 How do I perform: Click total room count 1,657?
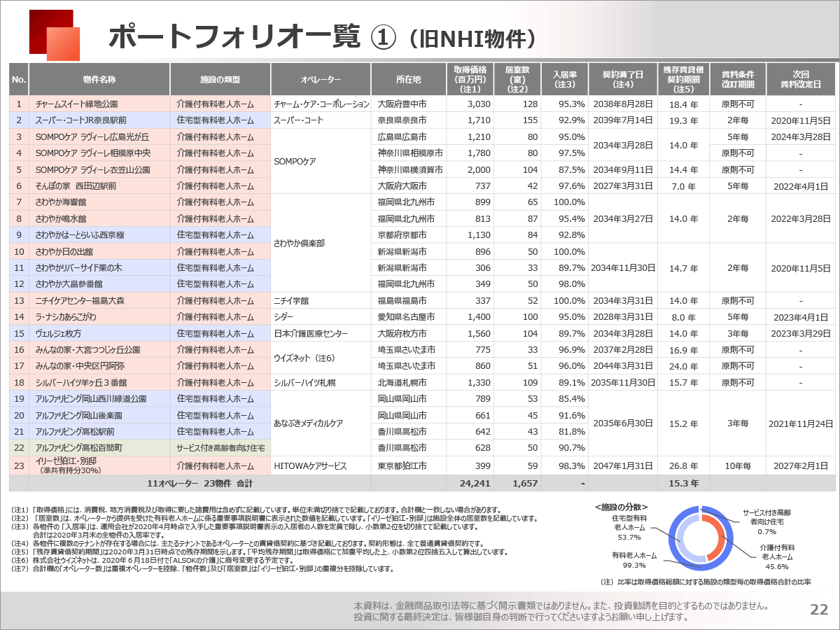tap(524, 483)
